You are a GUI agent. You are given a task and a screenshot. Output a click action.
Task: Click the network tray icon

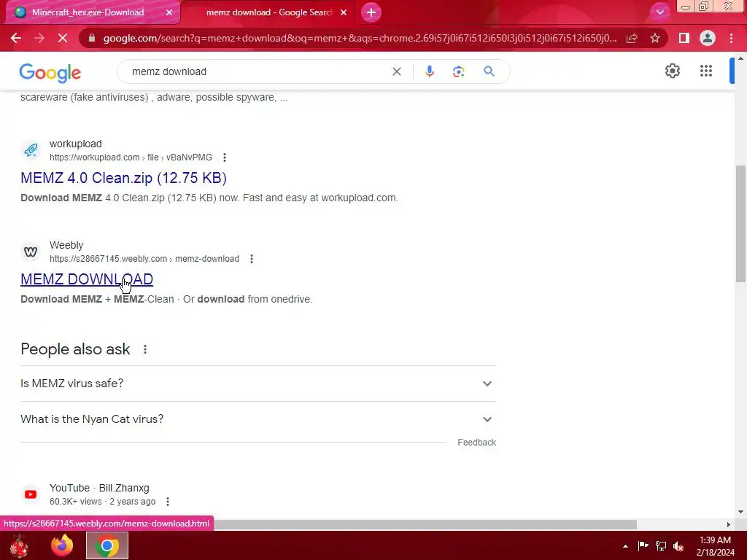pos(661,545)
